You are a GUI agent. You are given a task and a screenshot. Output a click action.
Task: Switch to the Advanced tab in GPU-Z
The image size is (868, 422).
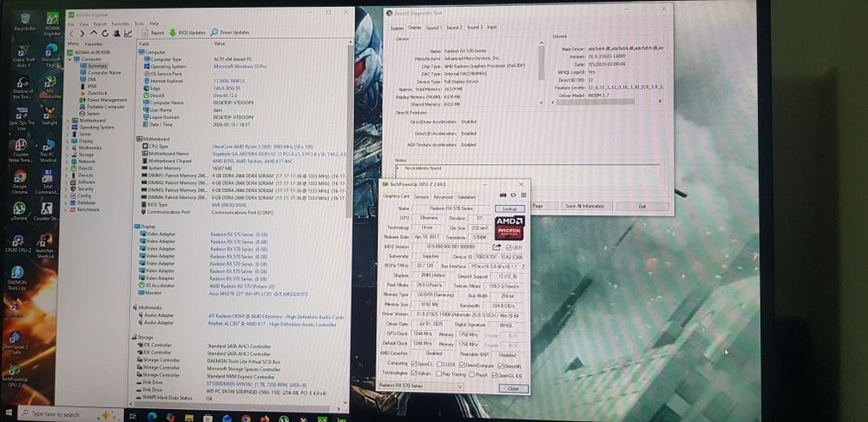[x=443, y=197]
